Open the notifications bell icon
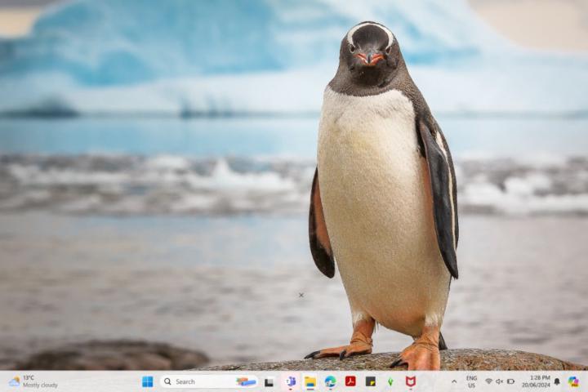Screen dimensions: 588x392 click(x=557, y=381)
